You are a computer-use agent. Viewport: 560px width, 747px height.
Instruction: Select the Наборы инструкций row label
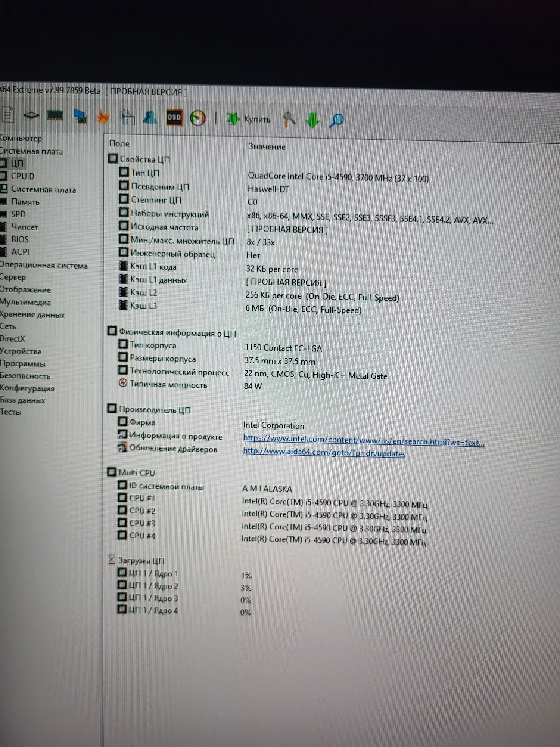pyautogui.click(x=169, y=214)
